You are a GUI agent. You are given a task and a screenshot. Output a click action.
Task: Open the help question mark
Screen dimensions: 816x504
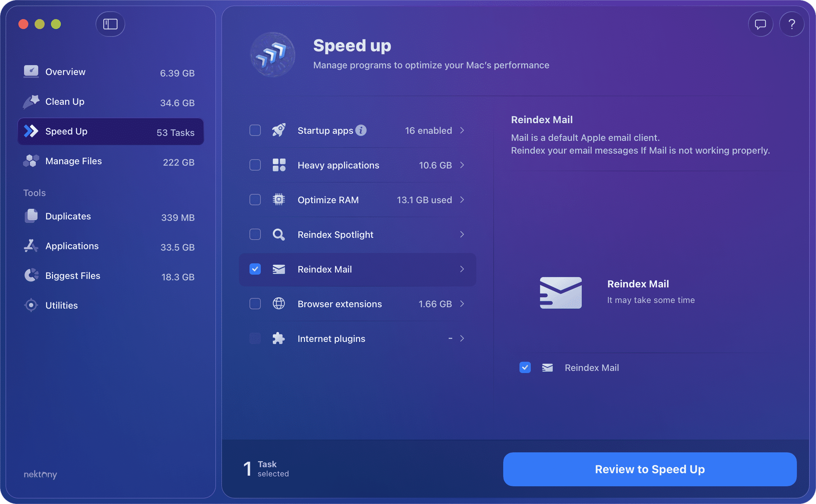792,24
